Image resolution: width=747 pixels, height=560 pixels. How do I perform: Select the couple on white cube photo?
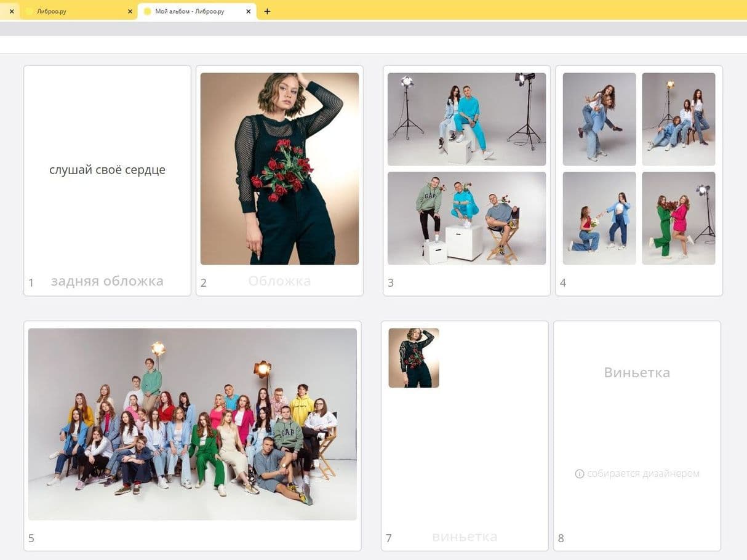[466, 119]
